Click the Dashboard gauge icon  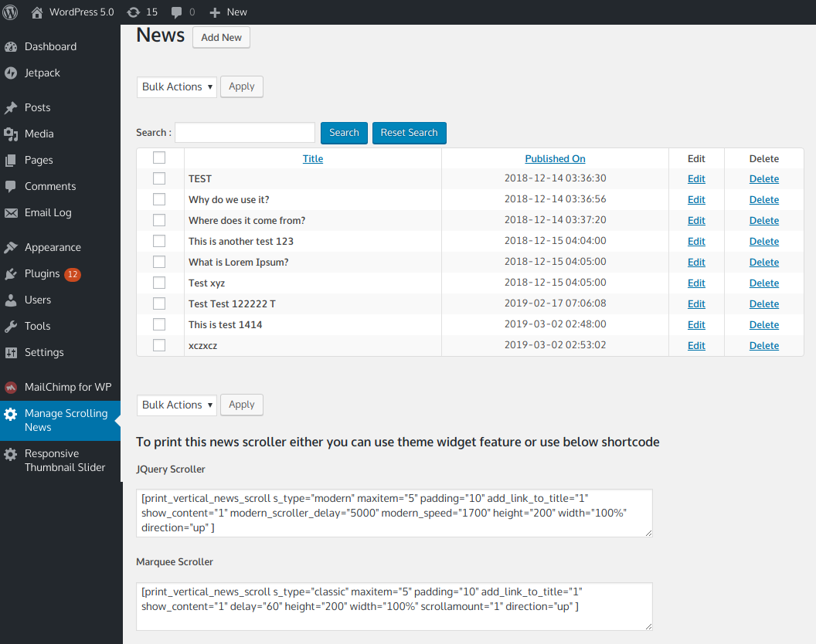[11, 47]
